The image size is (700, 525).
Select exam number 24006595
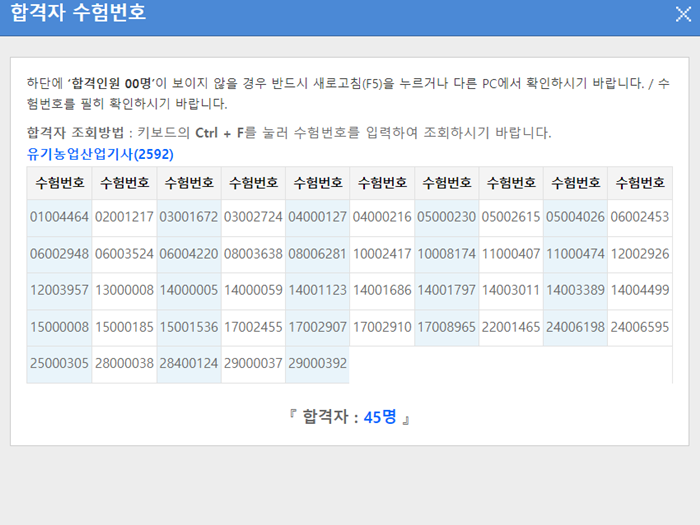640,327
